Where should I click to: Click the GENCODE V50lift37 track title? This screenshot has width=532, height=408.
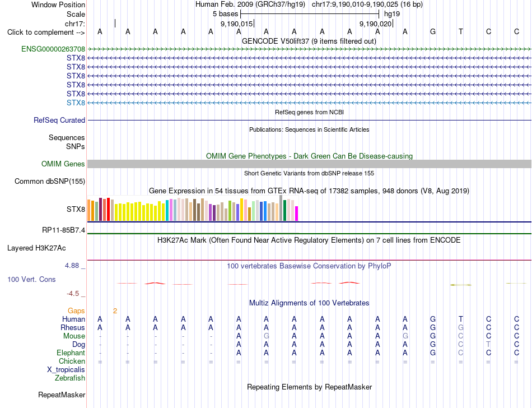pos(309,41)
